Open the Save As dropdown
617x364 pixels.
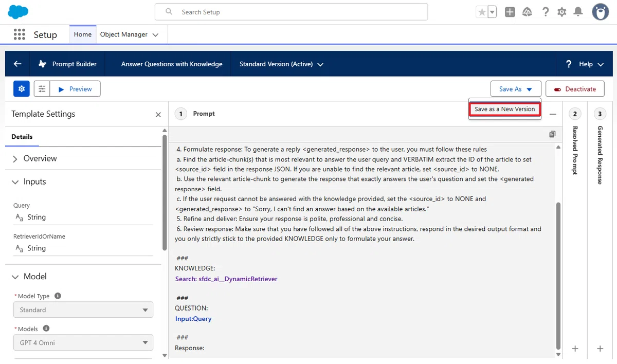516,89
